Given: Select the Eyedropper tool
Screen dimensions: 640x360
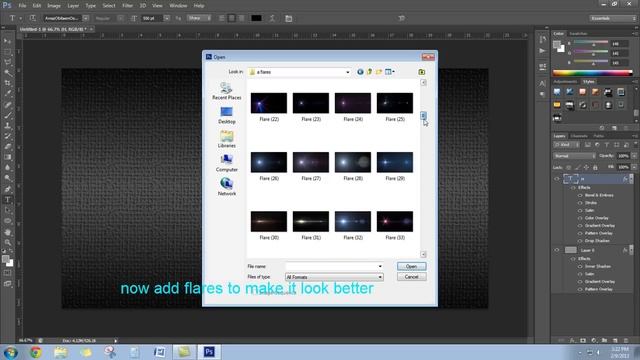Looking at the screenshot, I should (7, 93).
